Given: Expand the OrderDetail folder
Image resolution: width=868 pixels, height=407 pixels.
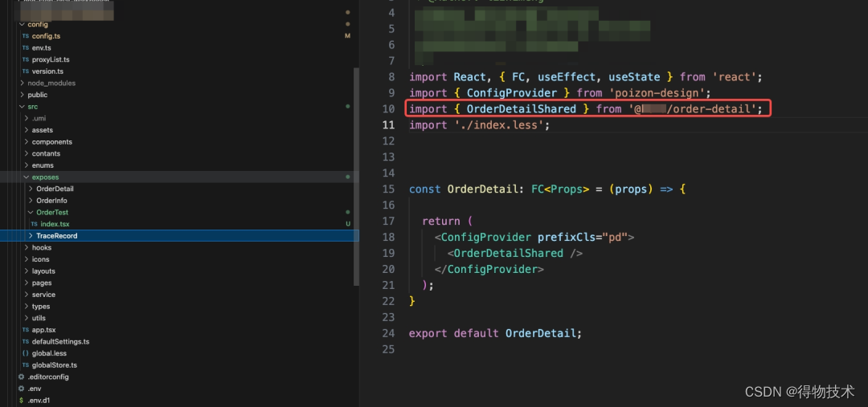Looking at the screenshot, I should (31, 189).
